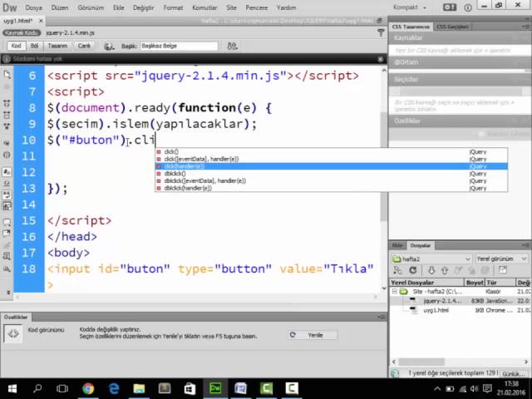Choose click() from the code hints list
Screen dimensions: 532x399
click(331, 151)
